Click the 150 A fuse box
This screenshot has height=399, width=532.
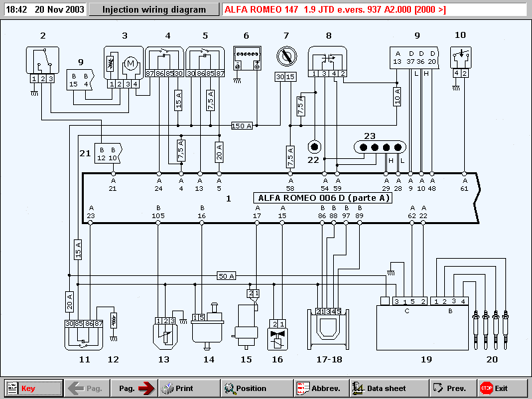242,126
